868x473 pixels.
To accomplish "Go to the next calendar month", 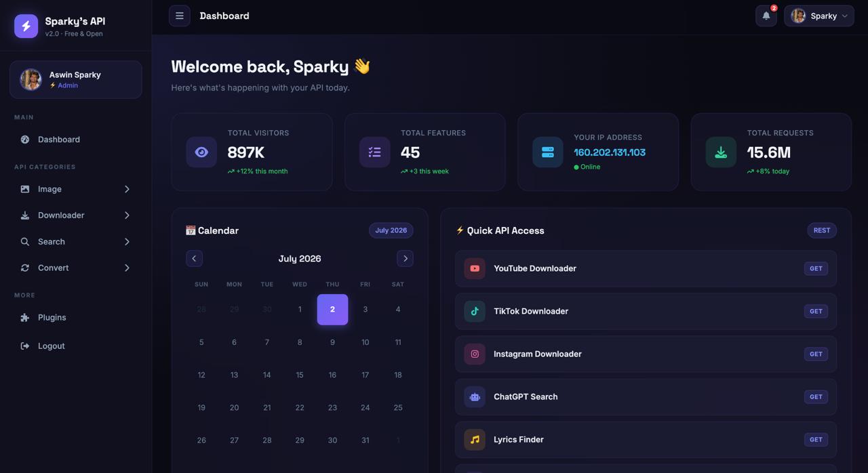I will pyautogui.click(x=405, y=258).
